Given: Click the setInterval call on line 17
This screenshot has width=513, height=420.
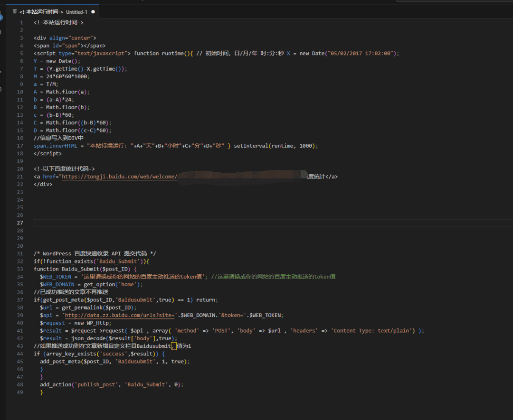Looking at the screenshot, I should tap(251, 146).
